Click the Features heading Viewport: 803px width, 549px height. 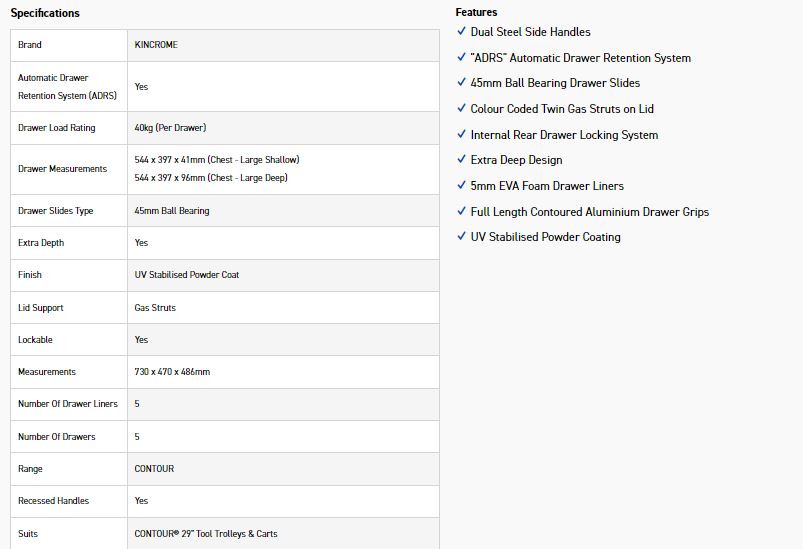click(476, 12)
